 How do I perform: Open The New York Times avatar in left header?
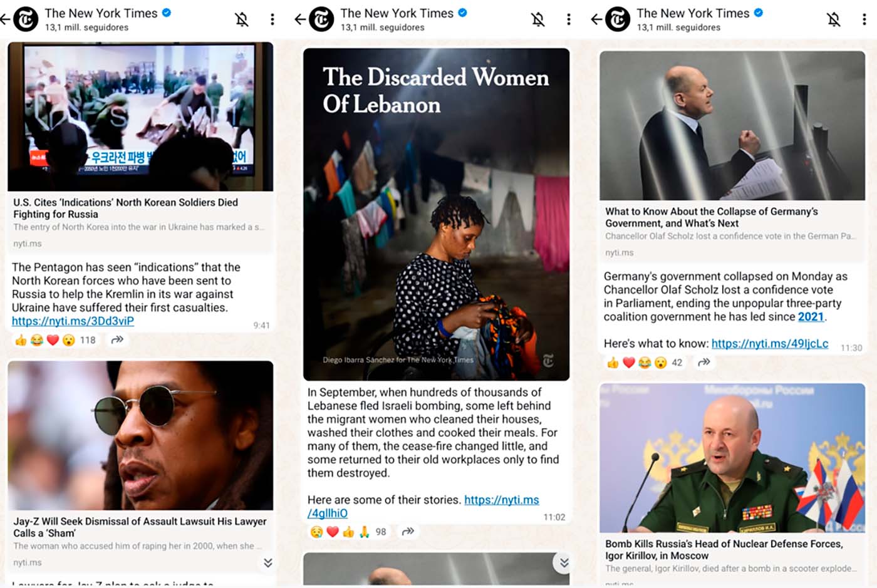coord(26,19)
